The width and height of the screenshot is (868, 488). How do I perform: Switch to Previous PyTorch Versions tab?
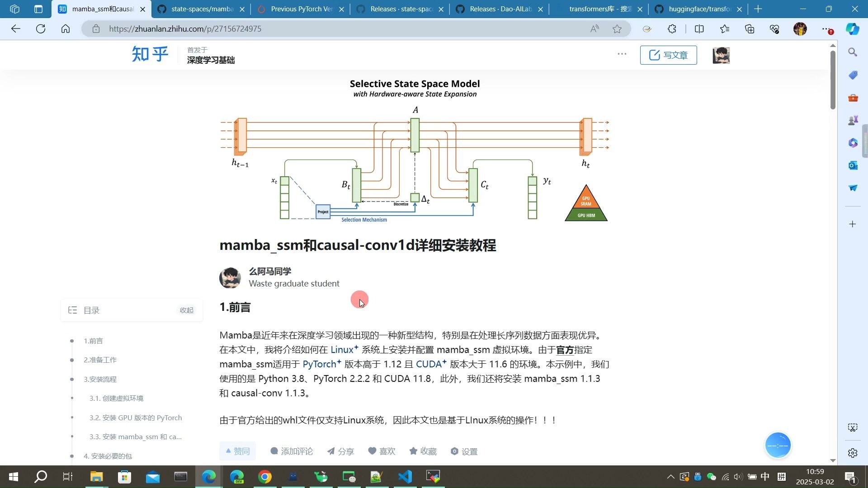(301, 9)
